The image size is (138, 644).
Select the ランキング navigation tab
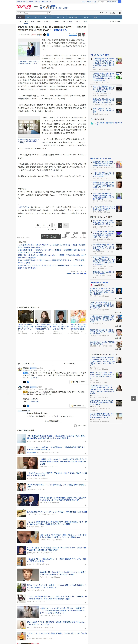tap(86, 17)
